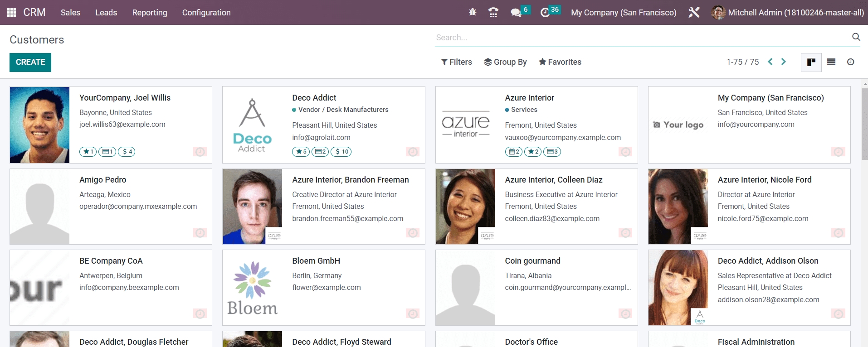Open the conversations message icon
The height and width of the screenshot is (347, 868).
pyautogui.click(x=516, y=12)
